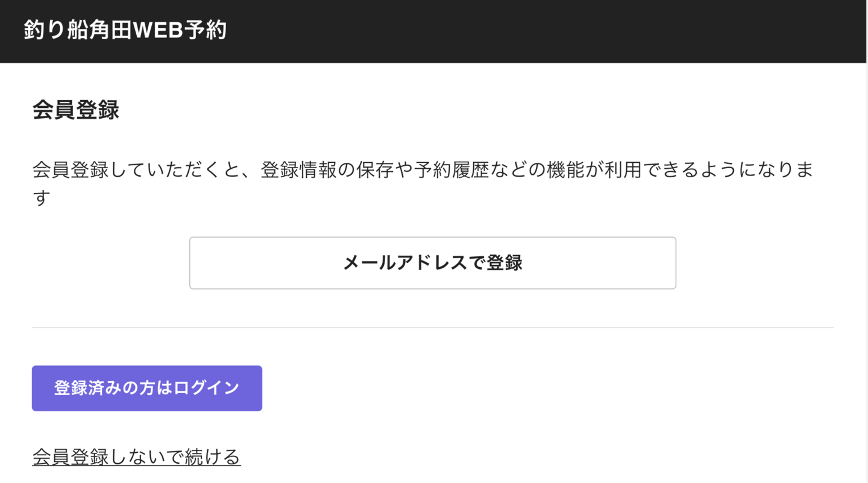This screenshot has height=483, width=868.
Task: Follow the 会員登録しないで続ける link
Action: pyautogui.click(x=136, y=457)
